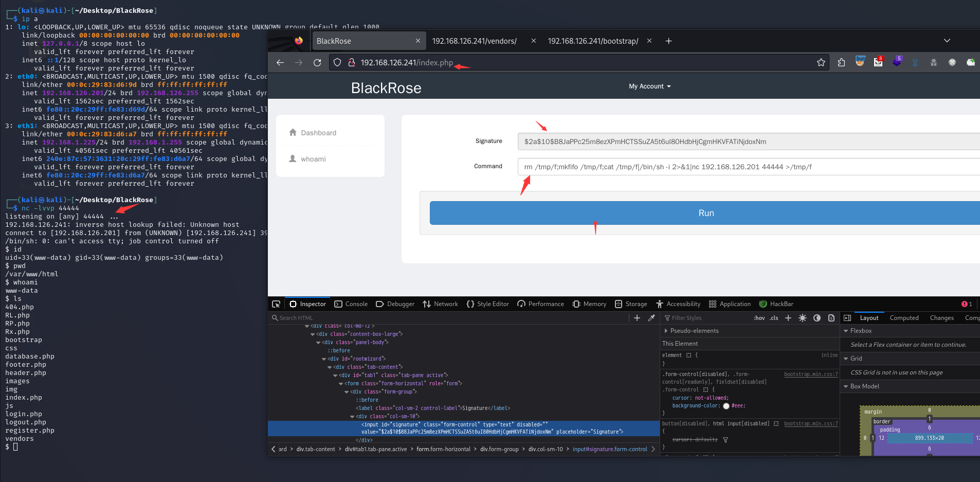The height and width of the screenshot is (482, 980).
Task: Bookmark page with star icon
Action: pos(821,62)
